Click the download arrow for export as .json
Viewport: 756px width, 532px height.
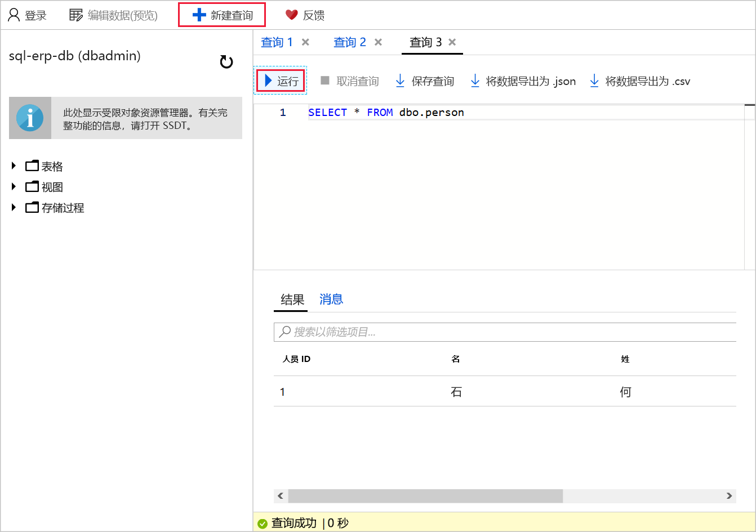[x=475, y=81]
